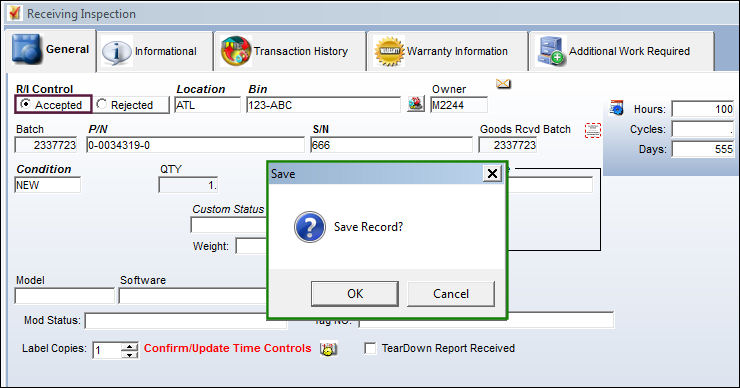
Task: Click the QTY field
Action: point(188,185)
